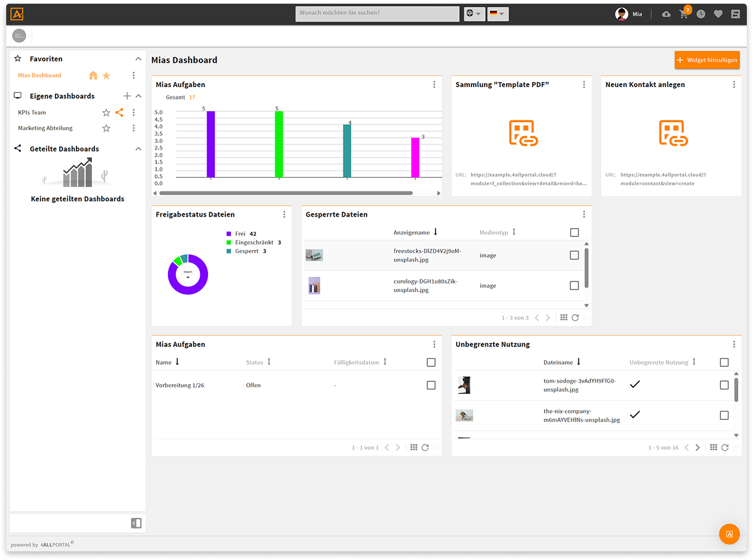This screenshot has width=753, height=560.
Task: Click the transfer arrows icon in the top bar
Action: coord(735,14)
